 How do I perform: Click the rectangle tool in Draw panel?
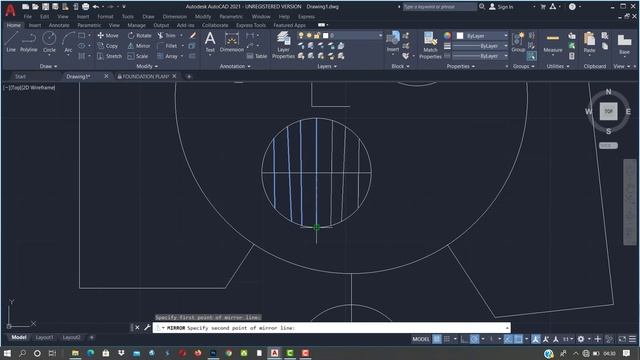[x=82, y=36]
